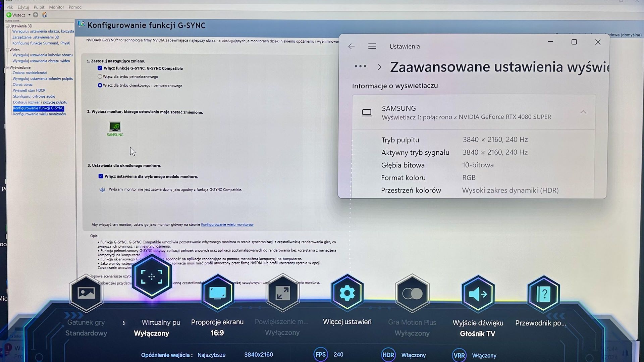
Task: Click the home icon in NVIDIA toolbar
Action: point(45,15)
